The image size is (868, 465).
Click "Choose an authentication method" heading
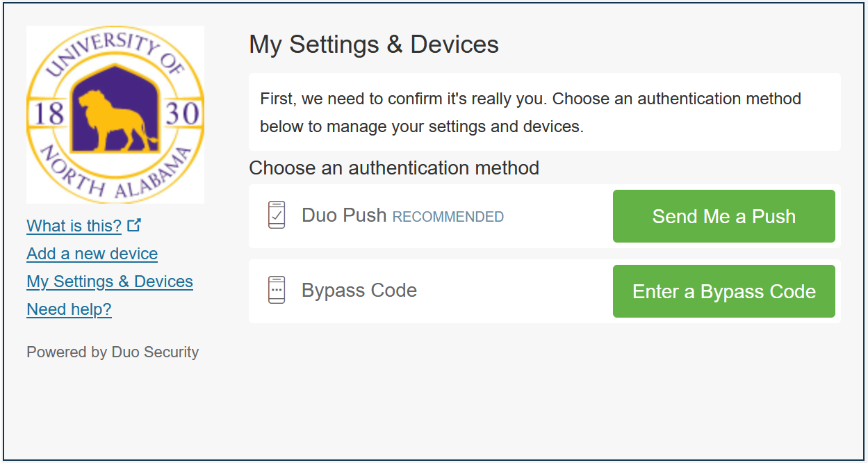[x=394, y=168]
